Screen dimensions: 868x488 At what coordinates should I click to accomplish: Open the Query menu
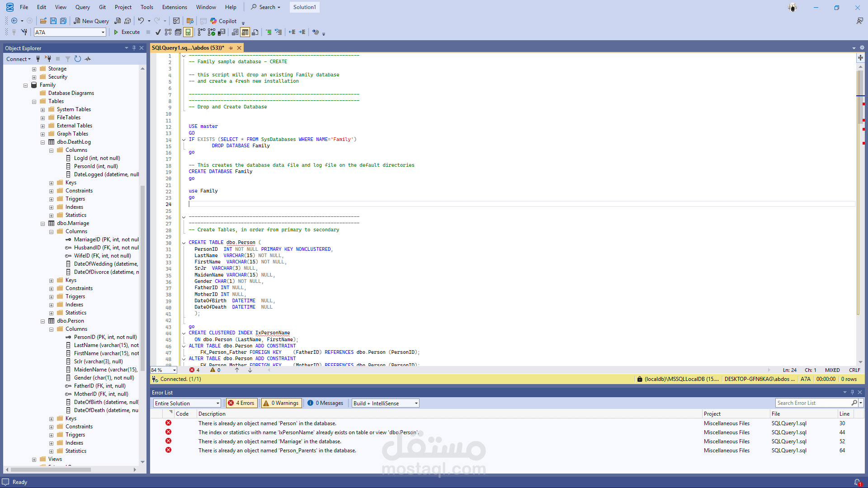coord(82,7)
